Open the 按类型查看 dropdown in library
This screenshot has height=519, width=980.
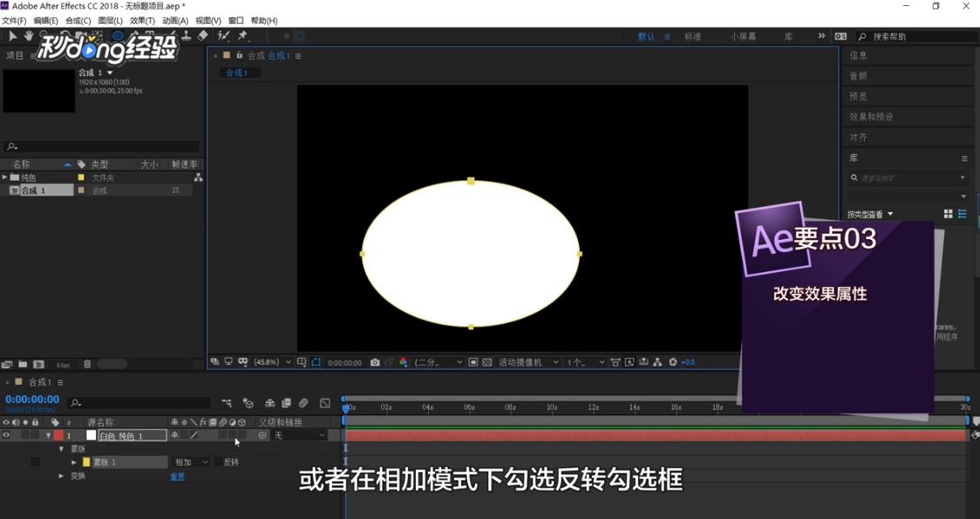pyautogui.click(x=870, y=214)
